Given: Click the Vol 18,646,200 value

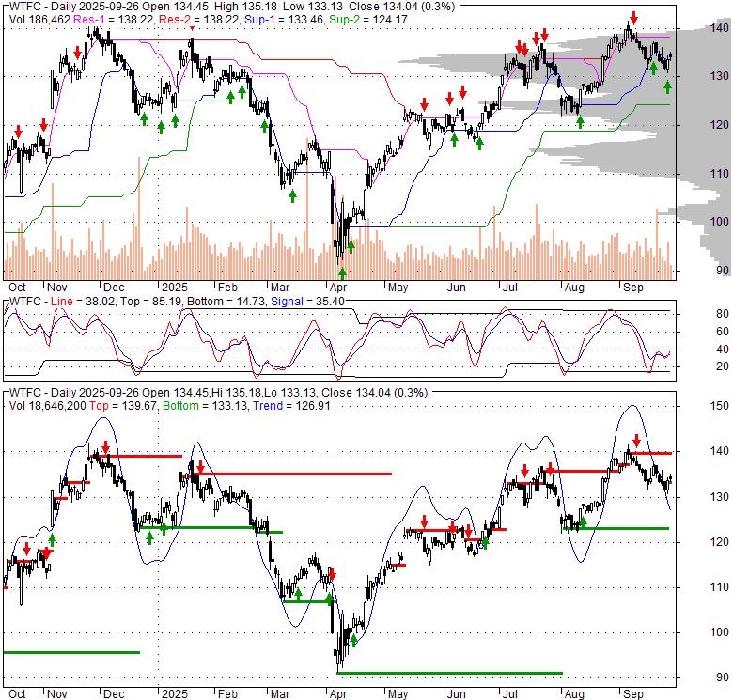Looking at the screenshot, I should 48,406.
